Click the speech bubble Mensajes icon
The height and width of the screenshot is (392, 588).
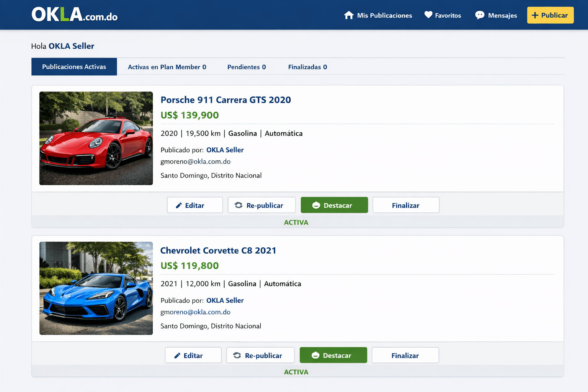pos(480,15)
